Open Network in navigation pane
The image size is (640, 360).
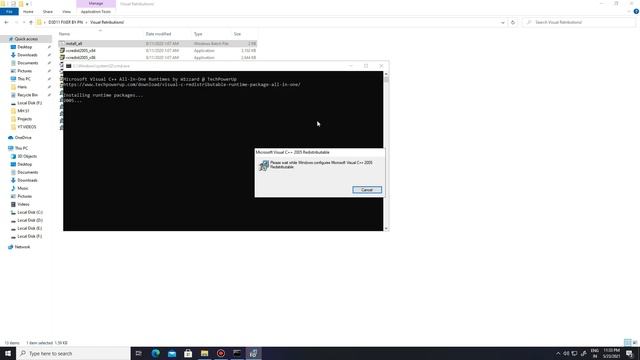coord(22,247)
